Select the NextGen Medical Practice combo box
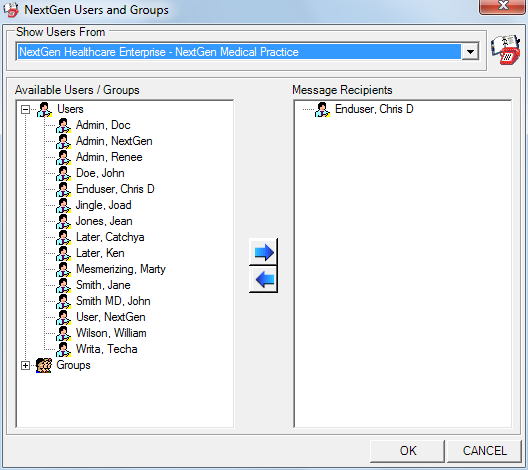Viewport: 528px width, 470px height. [x=247, y=52]
